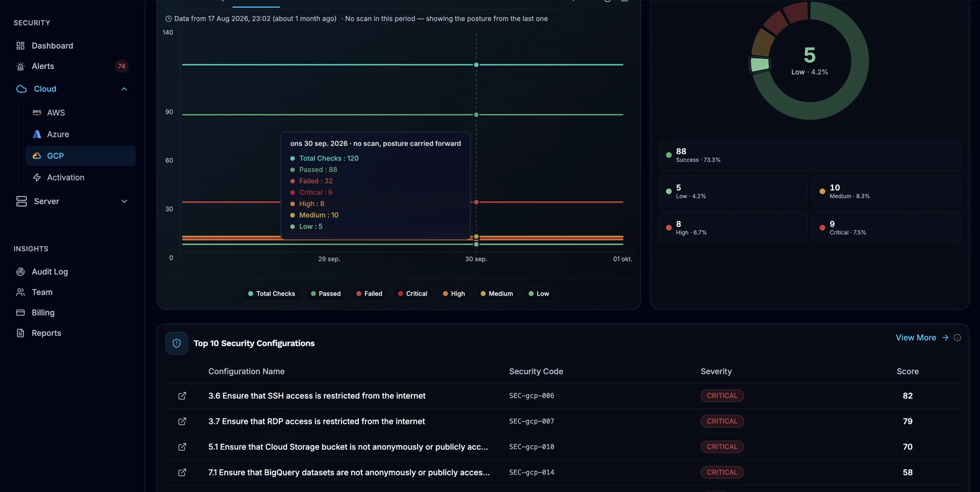Click the AWS logo icon
The image size is (980, 492).
coord(37,112)
